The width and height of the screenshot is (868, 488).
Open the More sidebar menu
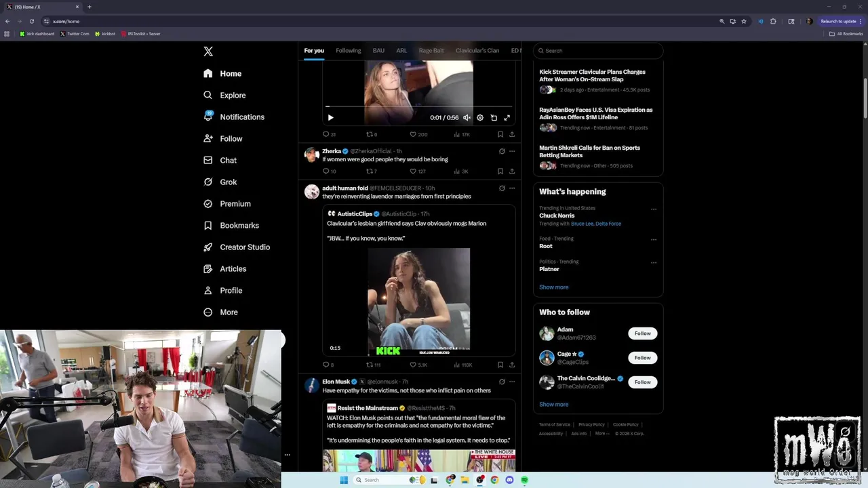220,312
